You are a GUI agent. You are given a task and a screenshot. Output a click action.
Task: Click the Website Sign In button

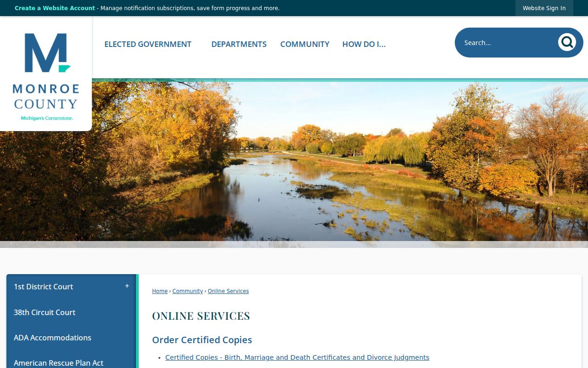[544, 8]
